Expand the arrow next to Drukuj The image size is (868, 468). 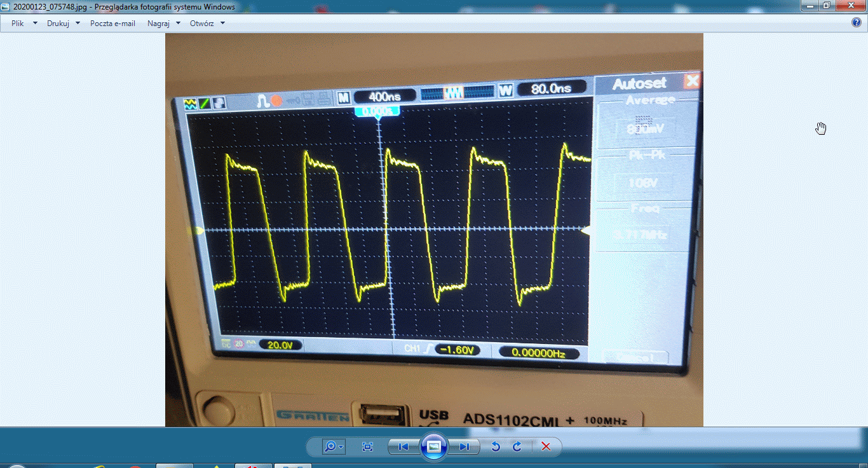pos(78,24)
